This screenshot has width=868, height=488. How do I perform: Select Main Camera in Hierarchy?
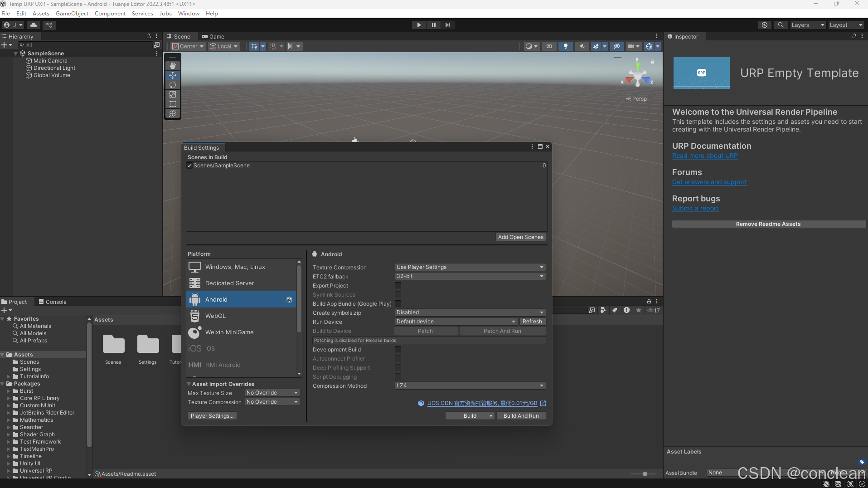[50, 61]
